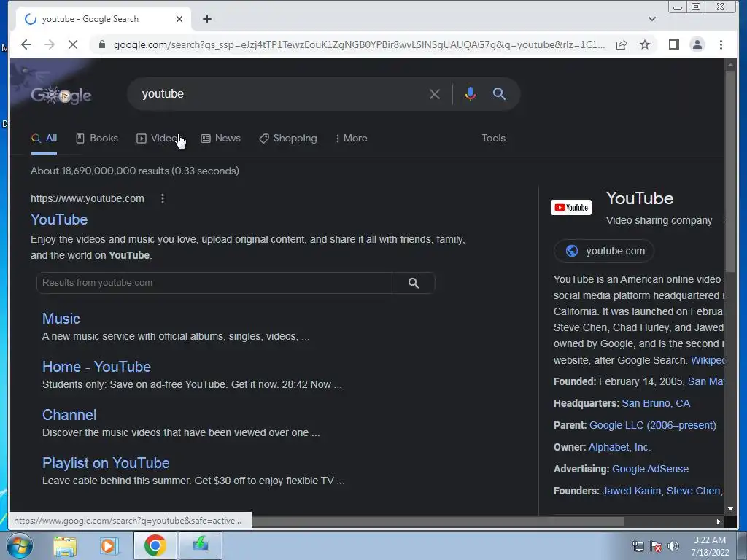Open the Alphabet, Inc. owner link
This screenshot has height=560, width=747.
[619, 447]
